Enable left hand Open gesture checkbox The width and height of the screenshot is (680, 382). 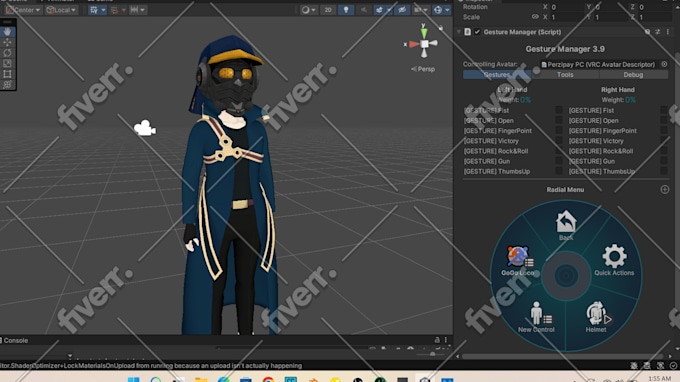pyautogui.click(x=559, y=121)
